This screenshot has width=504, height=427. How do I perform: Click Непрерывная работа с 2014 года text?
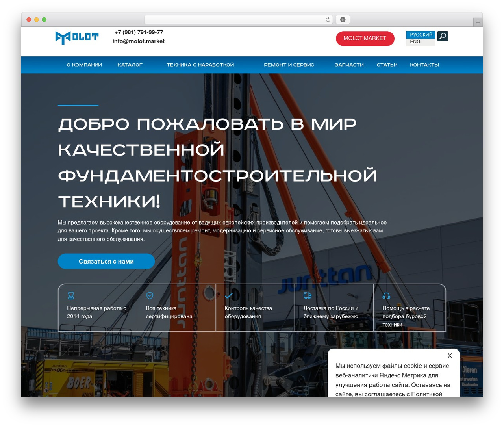click(x=97, y=312)
